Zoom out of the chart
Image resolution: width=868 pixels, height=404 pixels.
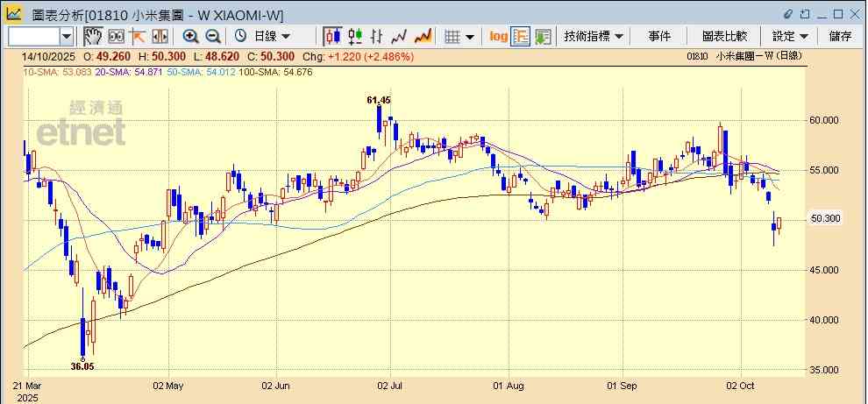coord(212,36)
